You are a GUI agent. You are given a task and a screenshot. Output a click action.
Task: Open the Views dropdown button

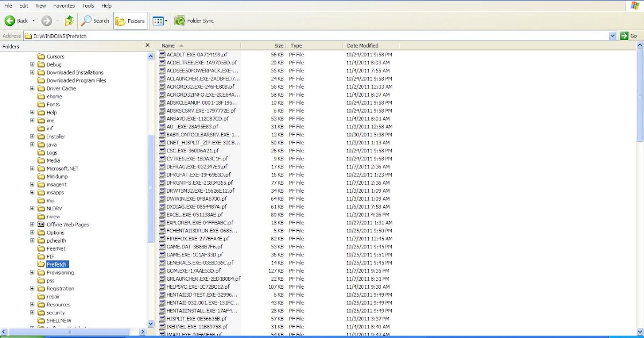[x=160, y=21]
